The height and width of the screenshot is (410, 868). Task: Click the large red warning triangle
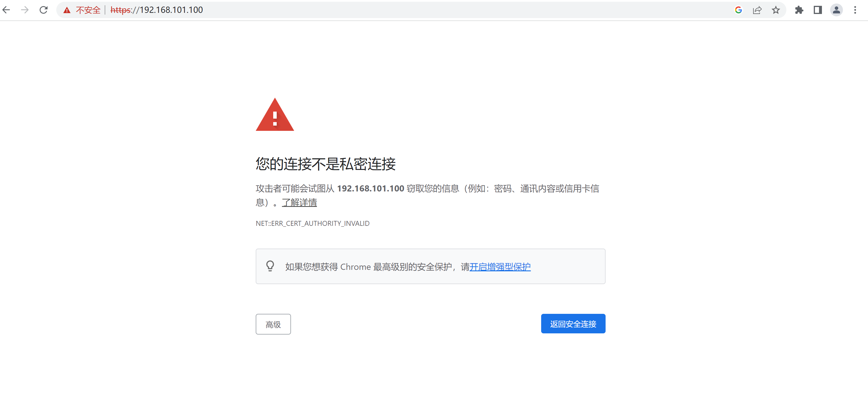(275, 116)
